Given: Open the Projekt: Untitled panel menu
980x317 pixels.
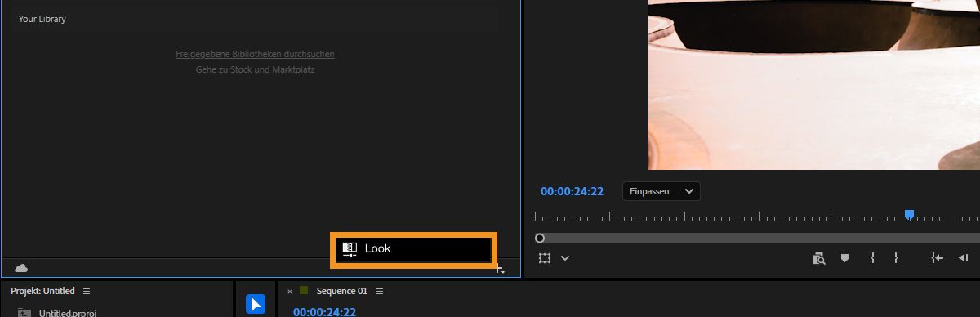Looking at the screenshot, I should tap(87, 291).
